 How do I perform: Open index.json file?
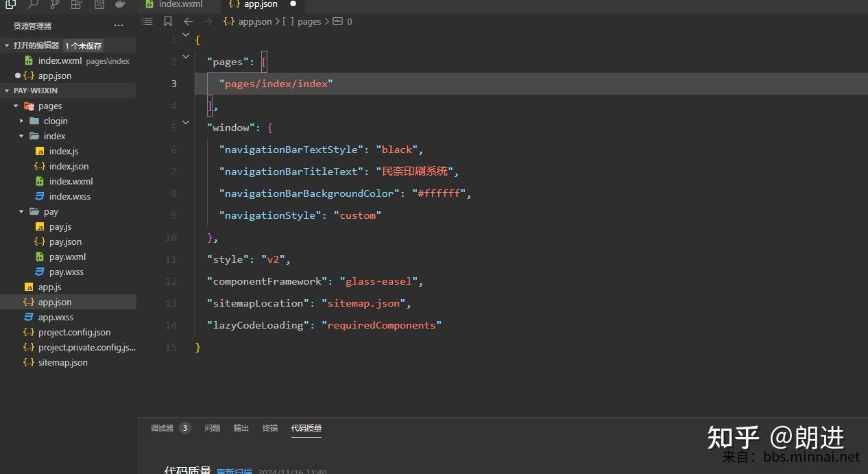(69, 166)
